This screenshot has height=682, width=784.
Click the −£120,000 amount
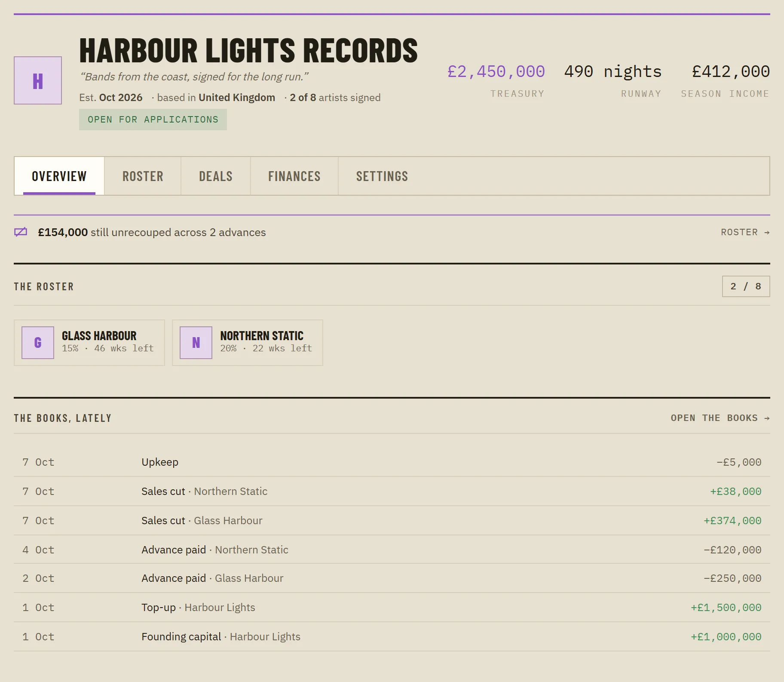point(732,550)
